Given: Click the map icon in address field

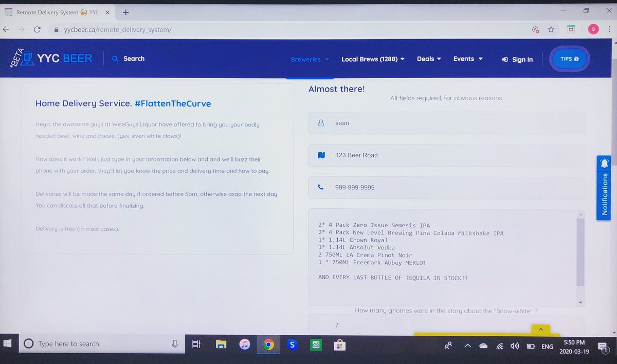Looking at the screenshot, I should [x=321, y=155].
